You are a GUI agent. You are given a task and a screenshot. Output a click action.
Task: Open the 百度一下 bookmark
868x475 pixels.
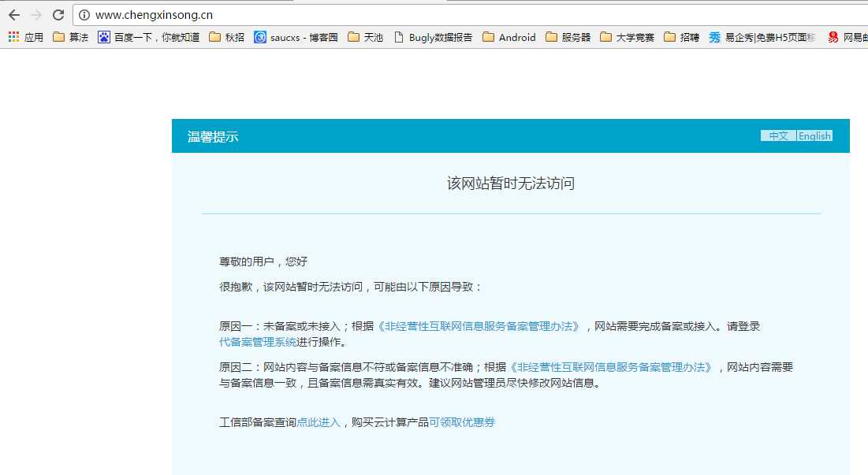pyautogui.click(x=148, y=37)
